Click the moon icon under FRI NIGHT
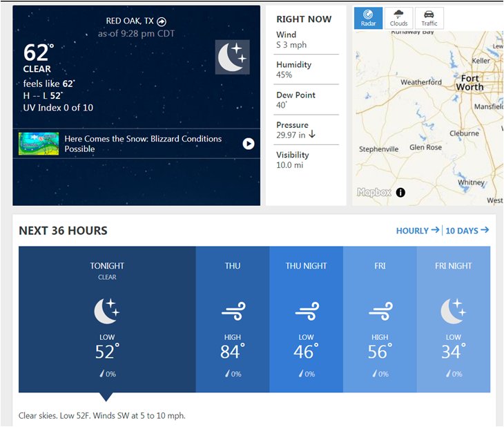 tap(453, 311)
